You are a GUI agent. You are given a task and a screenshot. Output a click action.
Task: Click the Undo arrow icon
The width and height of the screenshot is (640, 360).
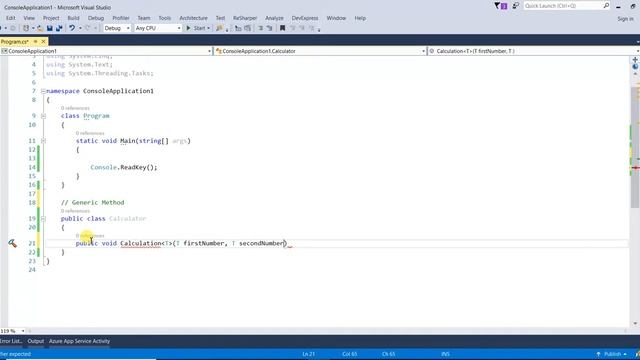click(72, 28)
